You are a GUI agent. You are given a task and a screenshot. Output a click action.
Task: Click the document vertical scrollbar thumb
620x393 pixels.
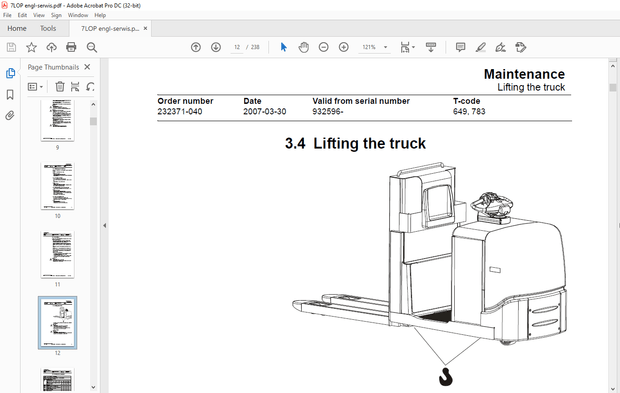tap(613, 87)
